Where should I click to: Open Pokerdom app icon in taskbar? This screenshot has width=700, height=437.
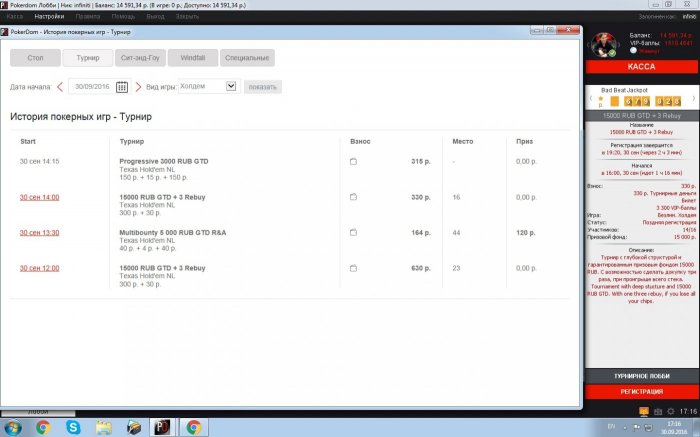click(162, 427)
